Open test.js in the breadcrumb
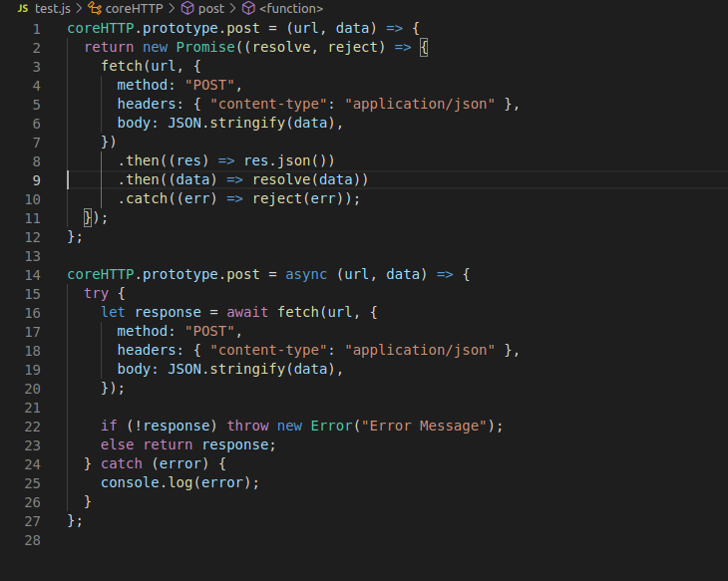Screen dimensions: 728x581 click(x=53, y=8)
